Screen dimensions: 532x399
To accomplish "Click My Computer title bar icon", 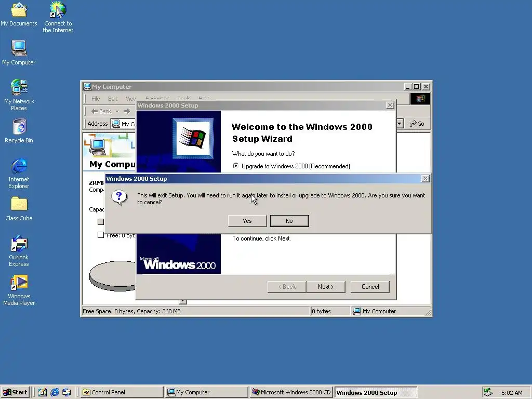I will point(87,87).
